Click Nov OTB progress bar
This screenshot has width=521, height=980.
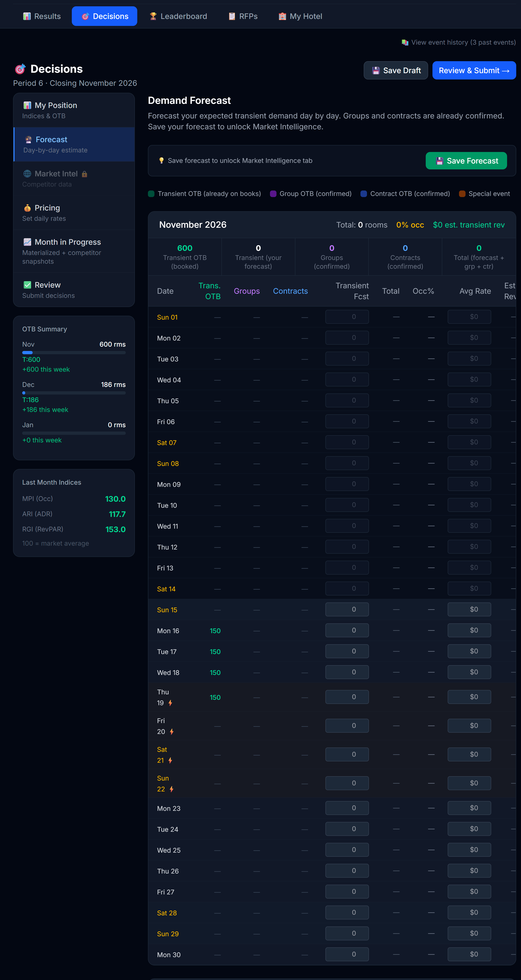click(x=74, y=353)
